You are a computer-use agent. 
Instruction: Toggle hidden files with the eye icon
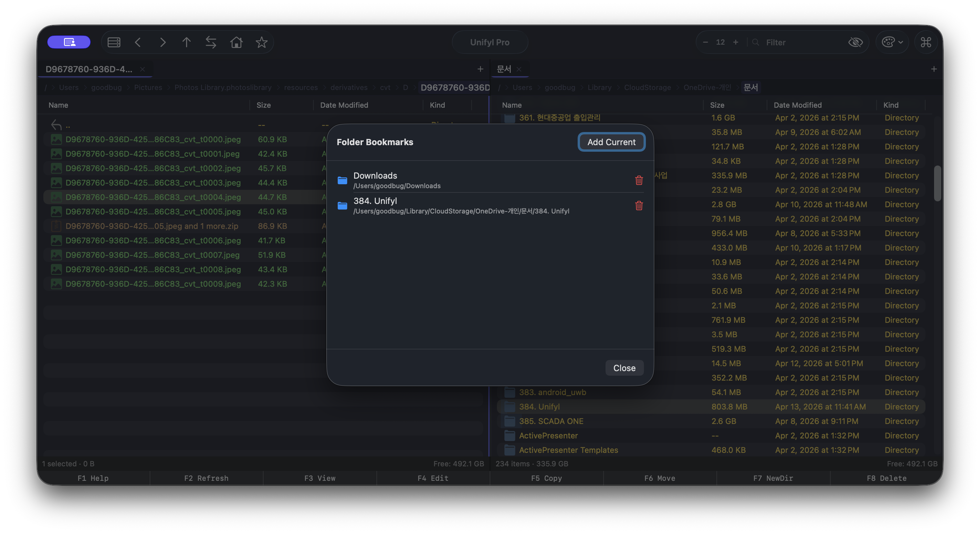pyautogui.click(x=855, y=42)
